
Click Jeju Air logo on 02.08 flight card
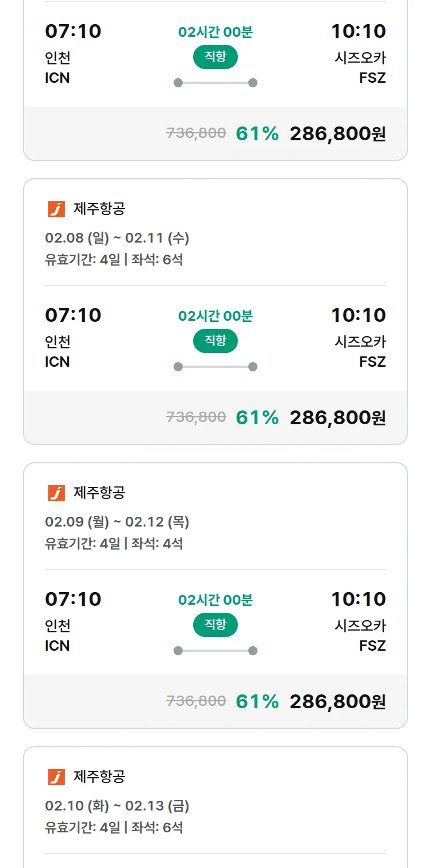click(x=56, y=209)
